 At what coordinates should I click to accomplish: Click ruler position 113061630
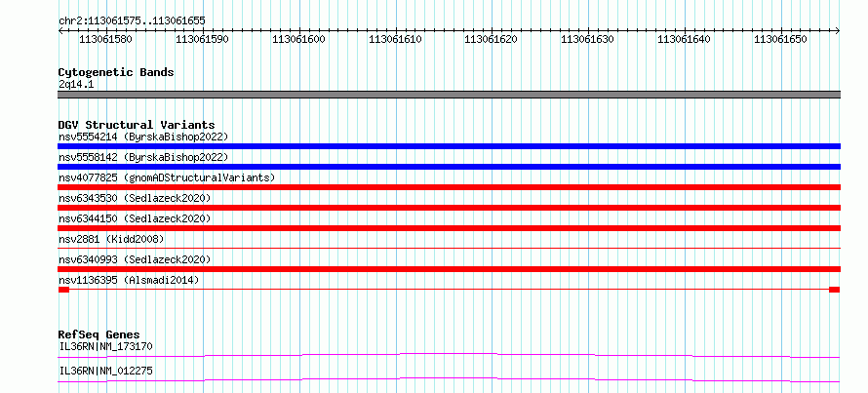pos(587,39)
